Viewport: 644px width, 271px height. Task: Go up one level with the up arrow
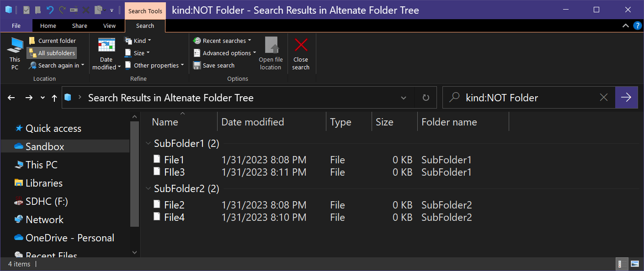click(54, 98)
